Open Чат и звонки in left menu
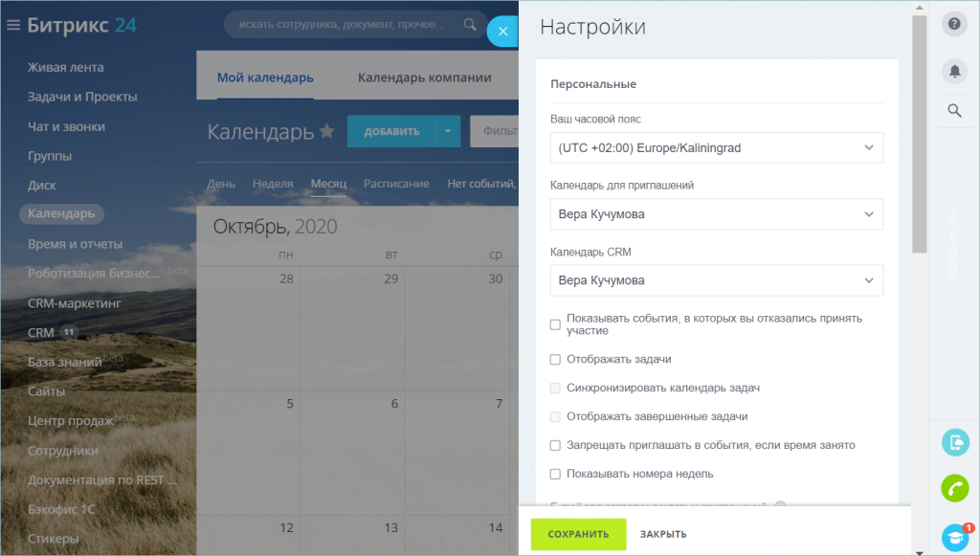The image size is (980, 556). pyautogui.click(x=66, y=127)
